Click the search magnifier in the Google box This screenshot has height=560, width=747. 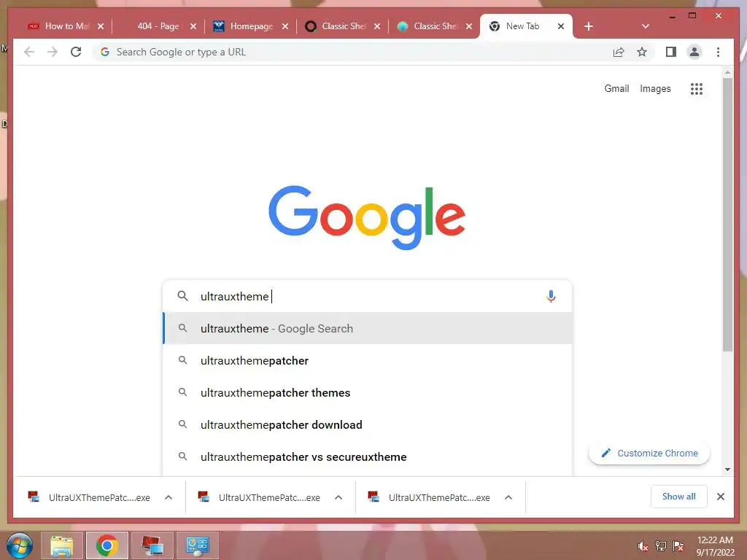(x=182, y=296)
